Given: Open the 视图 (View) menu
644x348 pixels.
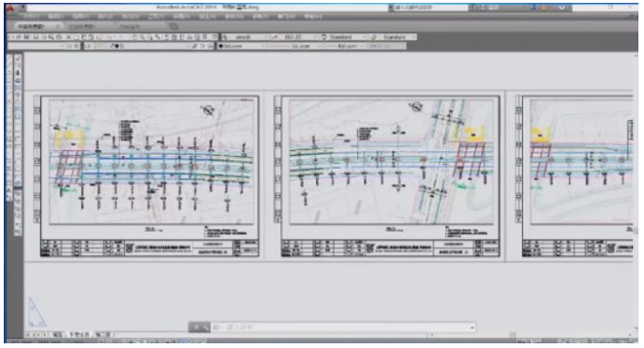Looking at the screenshot, I should point(80,17).
